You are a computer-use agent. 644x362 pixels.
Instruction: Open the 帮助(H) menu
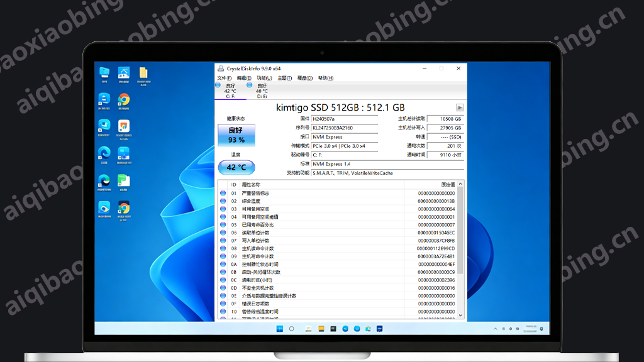click(x=326, y=78)
